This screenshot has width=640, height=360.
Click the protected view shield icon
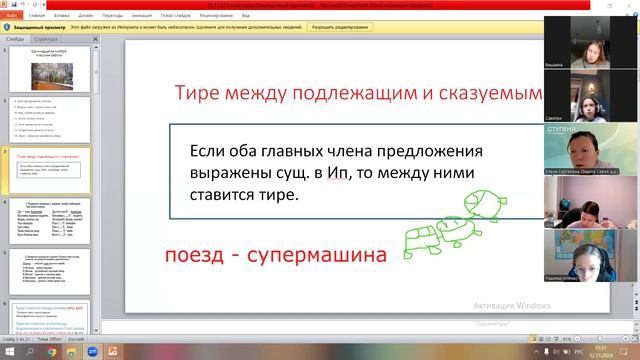(x=7, y=27)
